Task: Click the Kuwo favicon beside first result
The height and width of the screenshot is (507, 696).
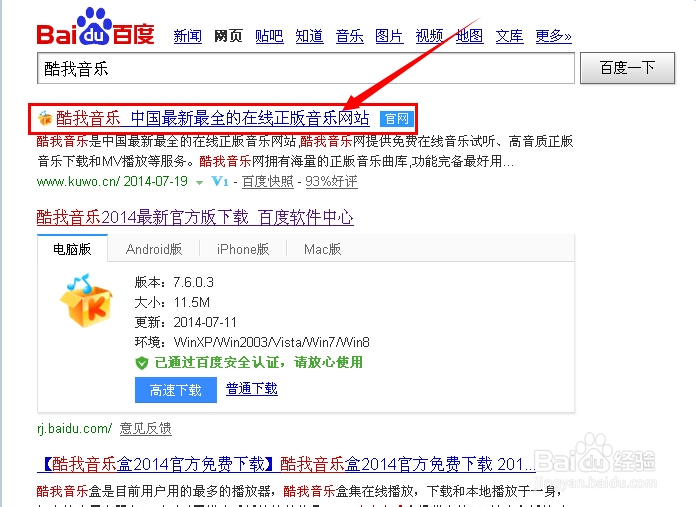Action: [45, 119]
